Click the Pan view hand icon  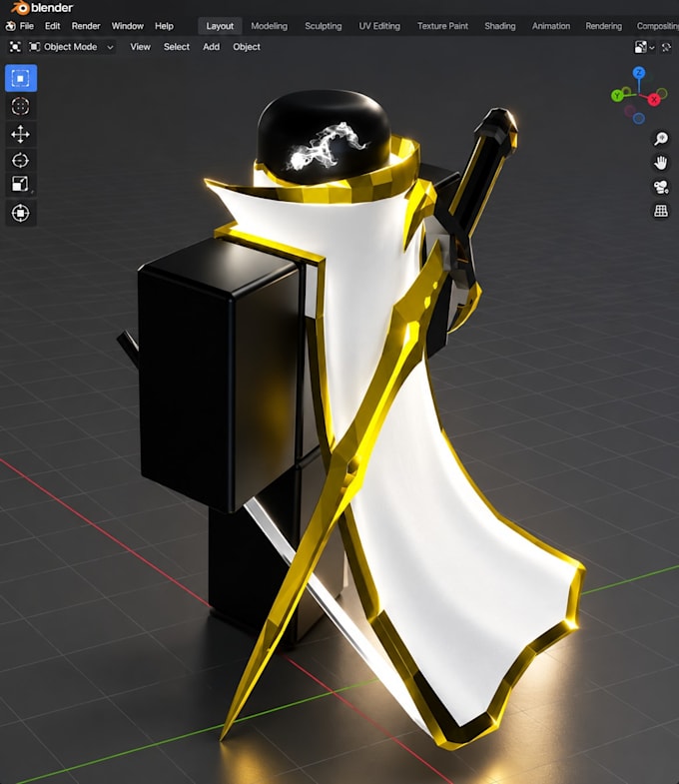coord(661,163)
